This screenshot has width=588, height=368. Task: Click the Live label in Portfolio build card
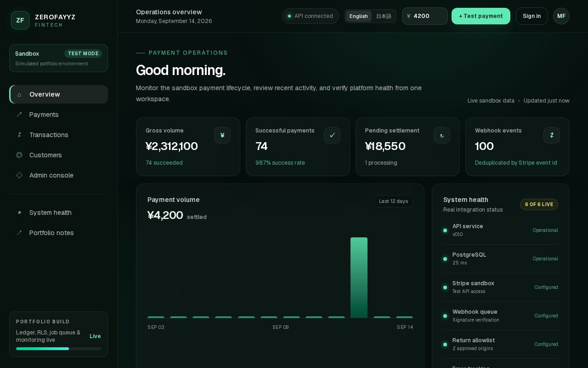(95, 336)
